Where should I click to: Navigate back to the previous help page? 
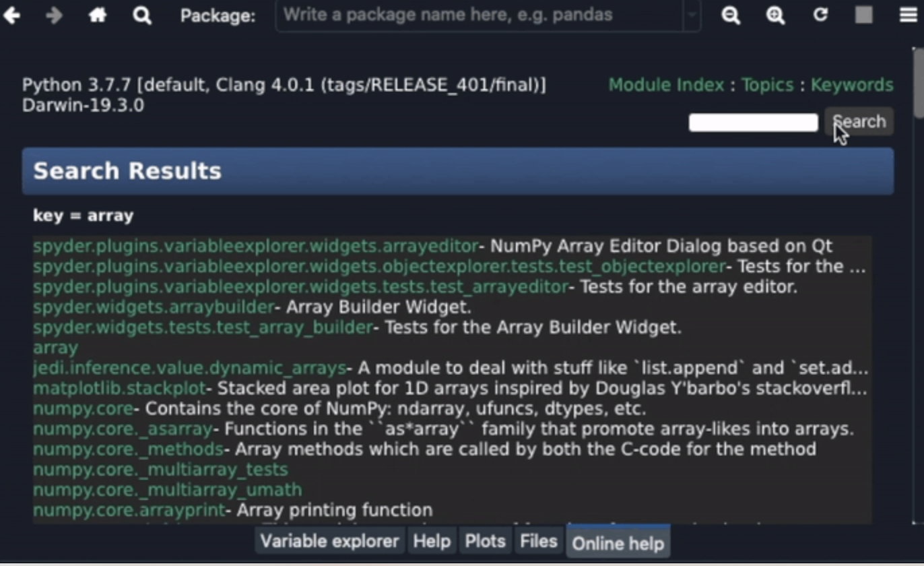pos(12,15)
